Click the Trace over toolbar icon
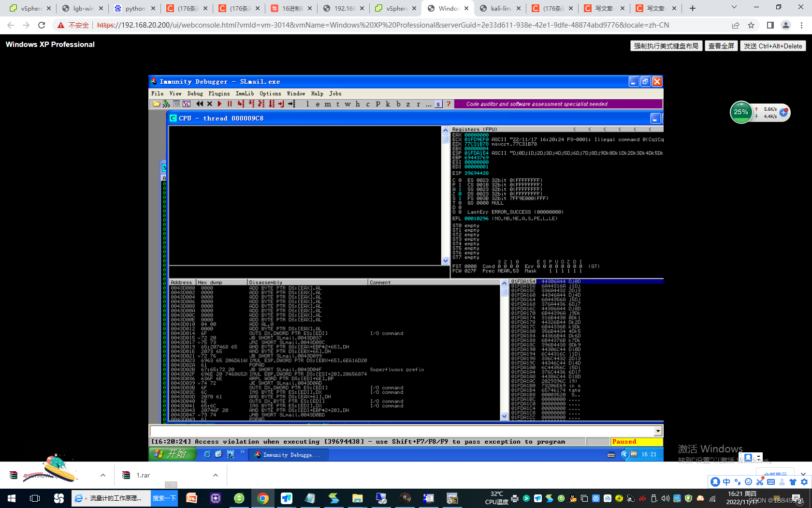Screen dimensions: 812x508 pyautogui.click(x=271, y=104)
